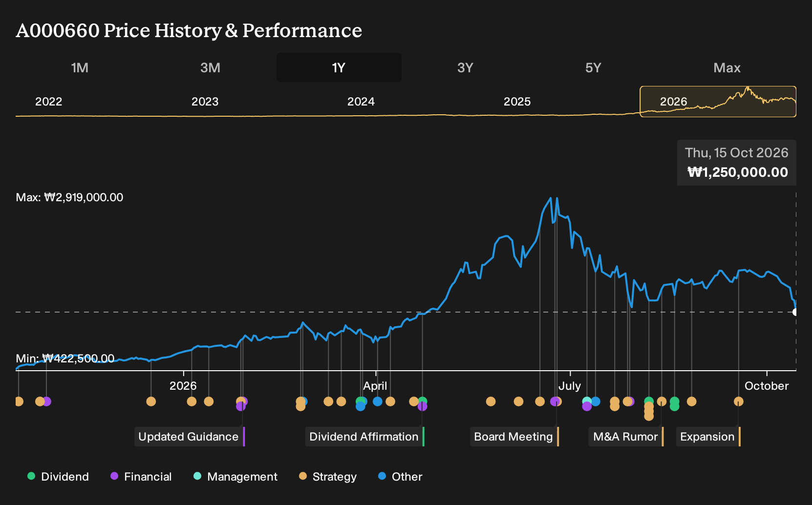812x505 pixels.
Task: Show the 5Y price history
Action: point(593,67)
